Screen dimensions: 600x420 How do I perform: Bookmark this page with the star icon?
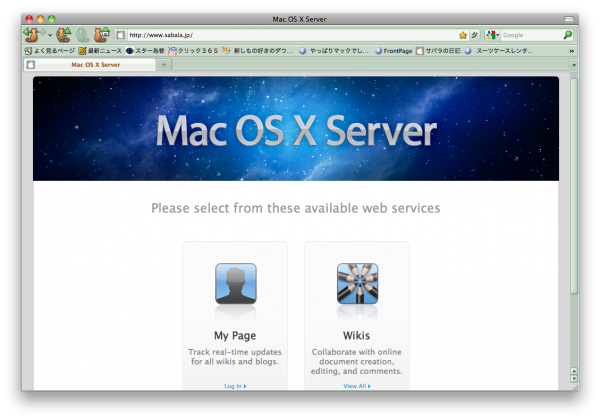coord(463,35)
